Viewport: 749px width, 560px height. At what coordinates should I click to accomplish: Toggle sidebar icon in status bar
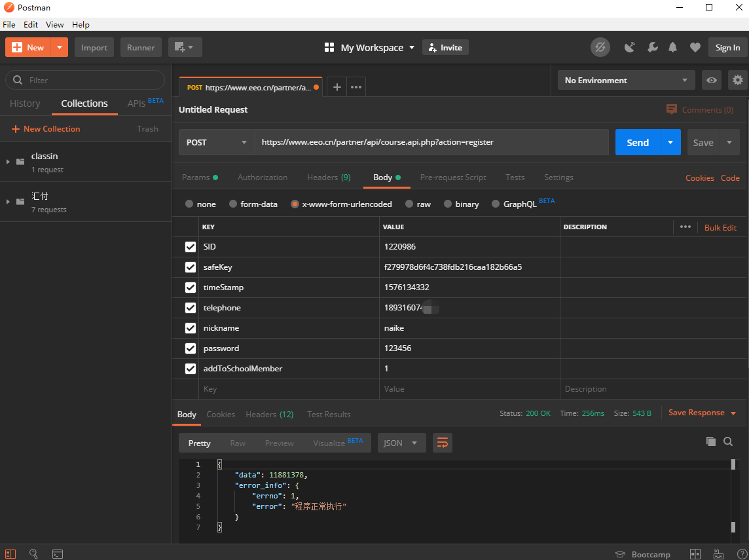click(x=10, y=554)
